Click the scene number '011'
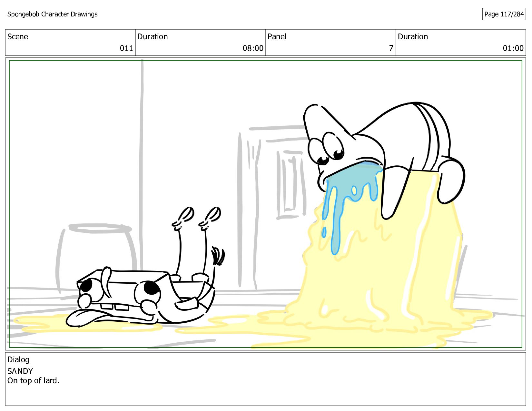 click(126, 48)
